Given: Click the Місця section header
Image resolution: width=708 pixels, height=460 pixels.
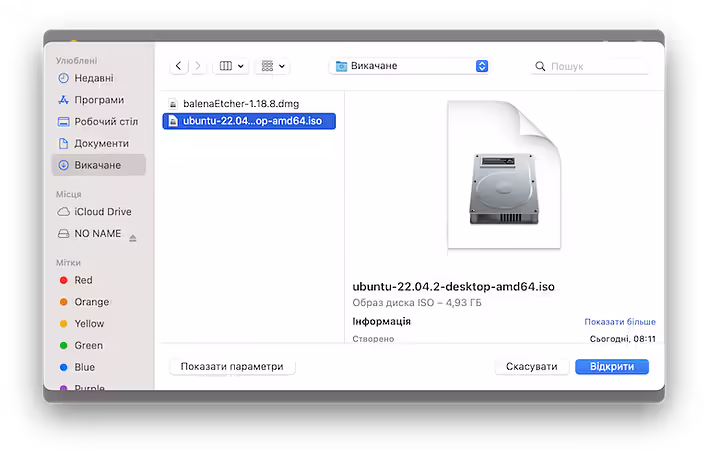Looking at the screenshot, I should tap(69, 194).
